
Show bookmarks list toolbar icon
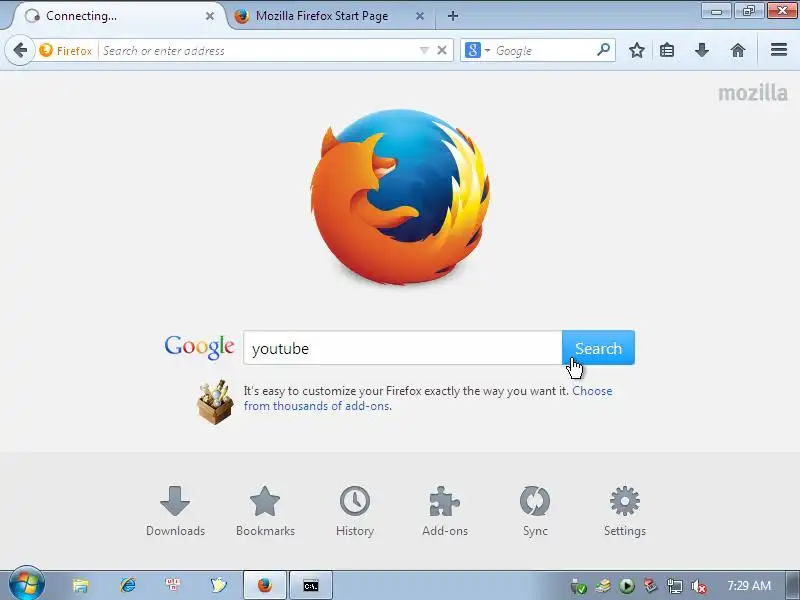(x=667, y=50)
